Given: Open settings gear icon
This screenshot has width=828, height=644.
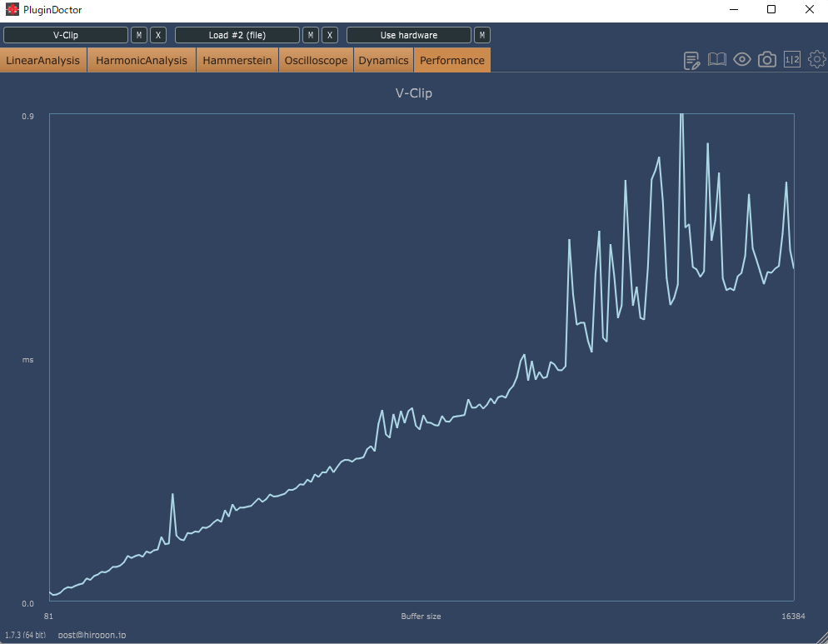Looking at the screenshot, I should [x=817, y=60].
